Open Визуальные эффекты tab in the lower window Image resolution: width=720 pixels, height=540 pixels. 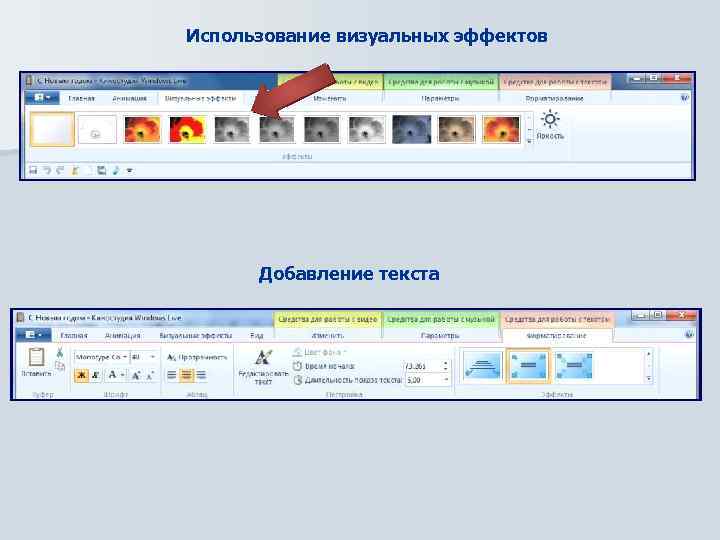pos(196,336)
